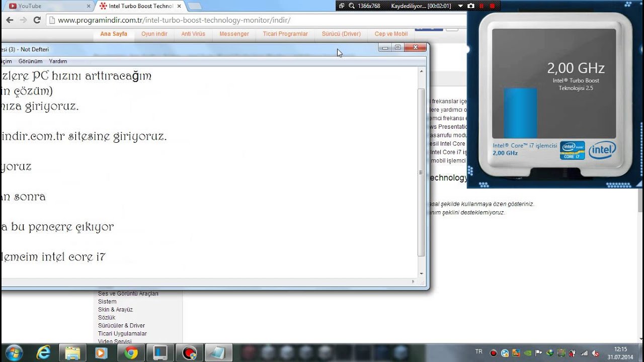Take a screenshot with recorder camera icon
The image size is (644, 362).
470,6
